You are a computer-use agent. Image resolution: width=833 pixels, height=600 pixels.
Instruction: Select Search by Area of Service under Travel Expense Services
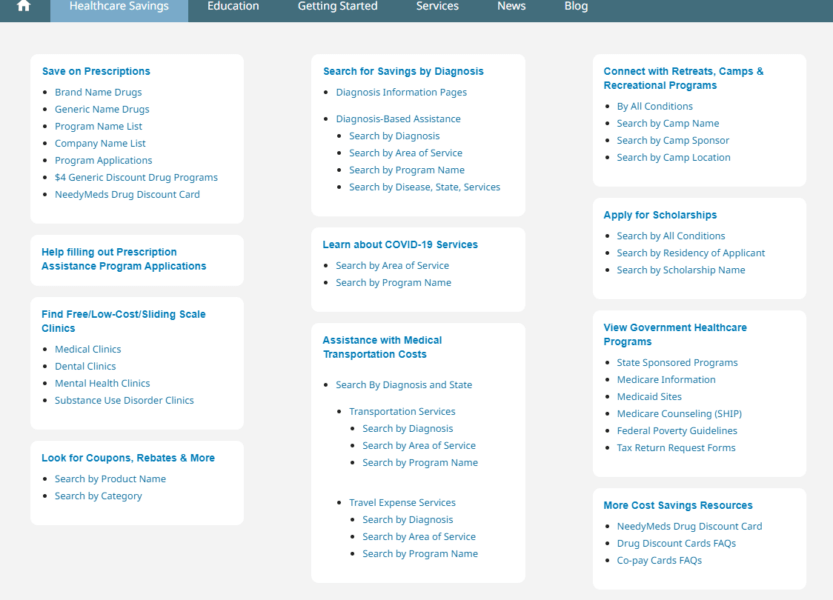pyautogui.click(x=419, y=537)
